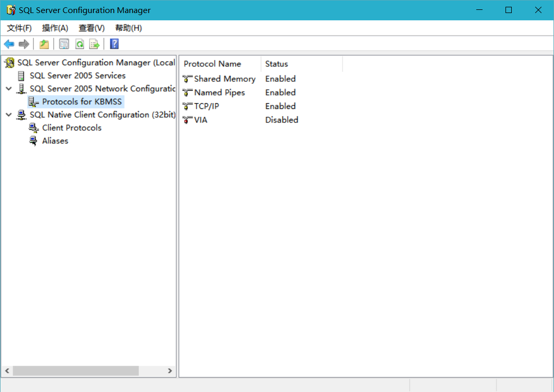554x392 pixels.
Task: Collapse SQL Native Client Configuration node
Action: [9, 115]
